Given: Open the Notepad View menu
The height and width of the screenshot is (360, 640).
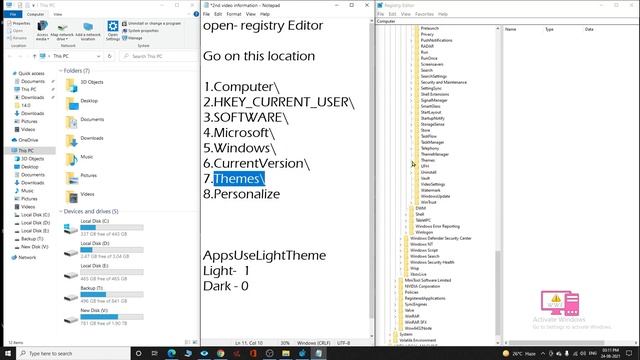Looking at the screenshot, I should coord(250,14).
